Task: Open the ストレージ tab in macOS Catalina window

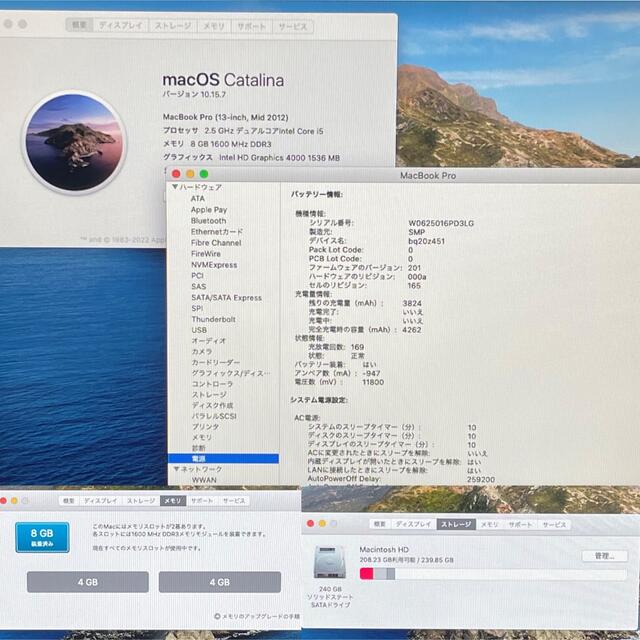Action: pyautogui.click(x=173, y=26)
